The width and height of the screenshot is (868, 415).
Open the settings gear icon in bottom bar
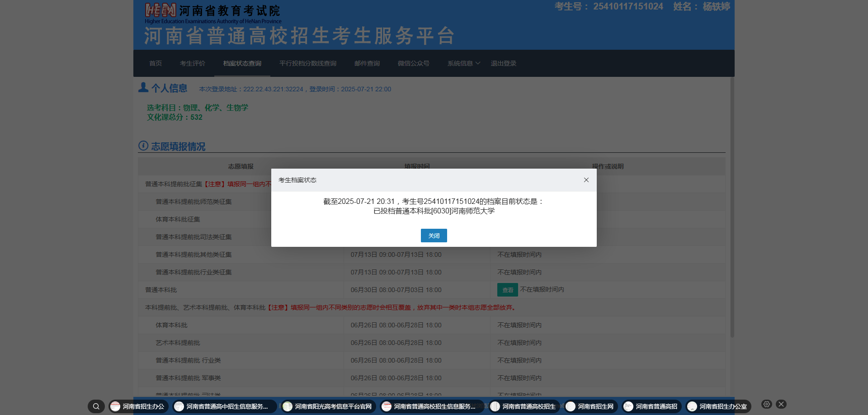pyautogui.click(x=766, y=404)
